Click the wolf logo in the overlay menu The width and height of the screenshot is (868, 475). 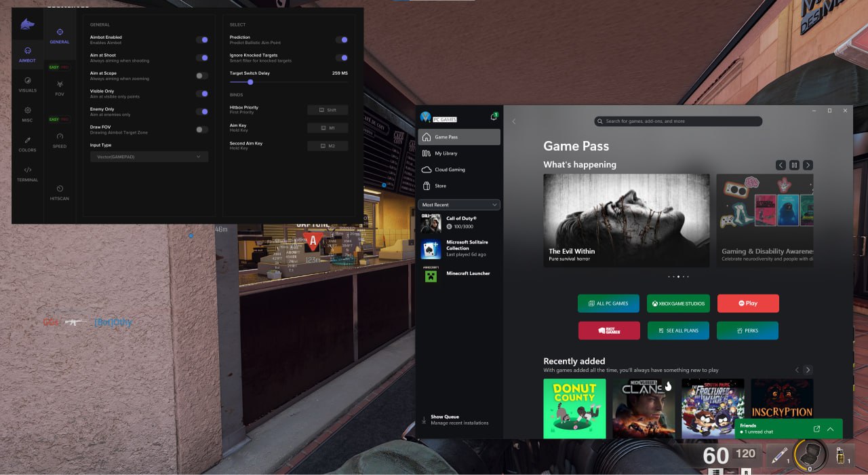coord(27,26)
